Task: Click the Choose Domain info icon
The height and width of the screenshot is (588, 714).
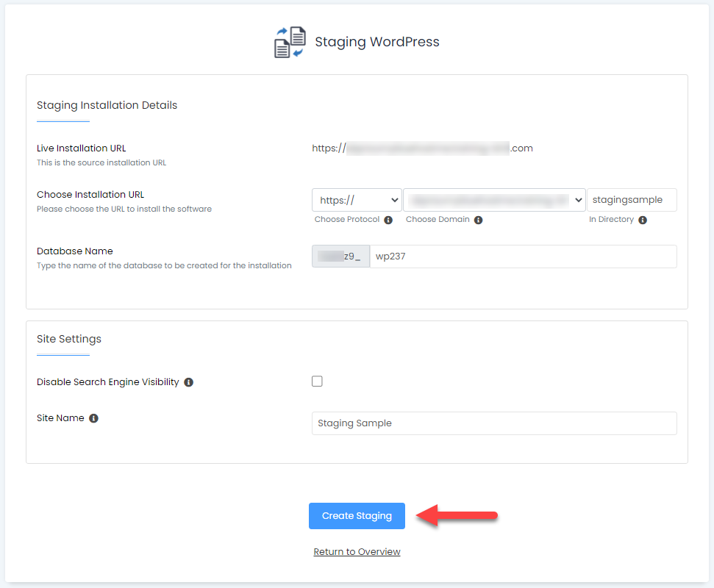Action: 479,219
